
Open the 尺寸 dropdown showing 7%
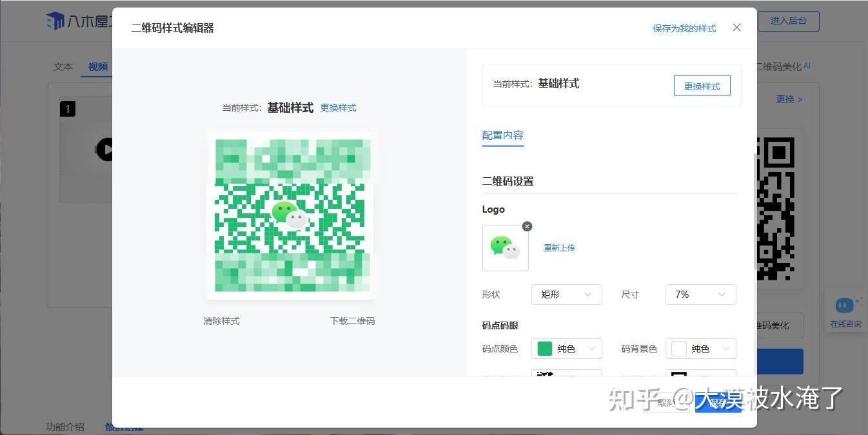(700, 295)
